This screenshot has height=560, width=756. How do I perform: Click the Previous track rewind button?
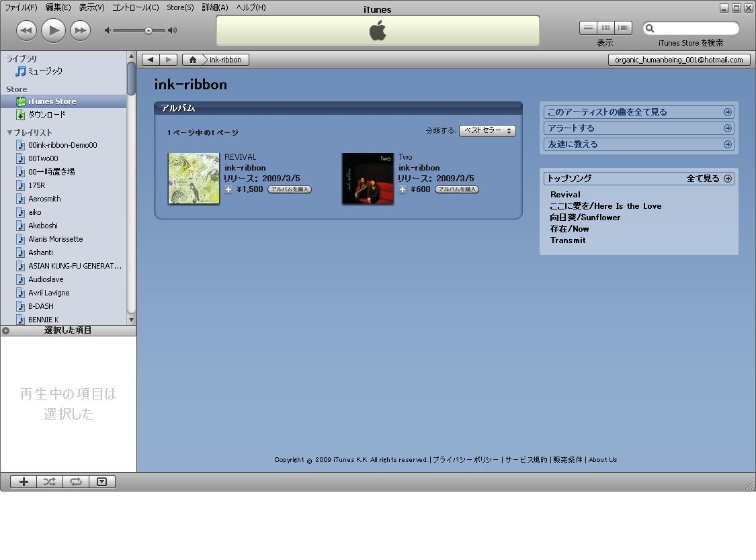[x=26, y=31]
